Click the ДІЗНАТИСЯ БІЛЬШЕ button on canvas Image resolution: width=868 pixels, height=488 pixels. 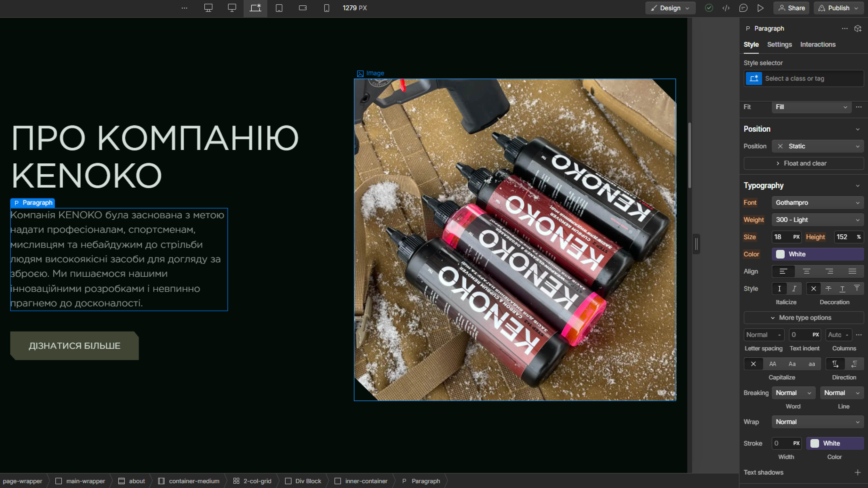pyautogui.click(x=74, y=346)
